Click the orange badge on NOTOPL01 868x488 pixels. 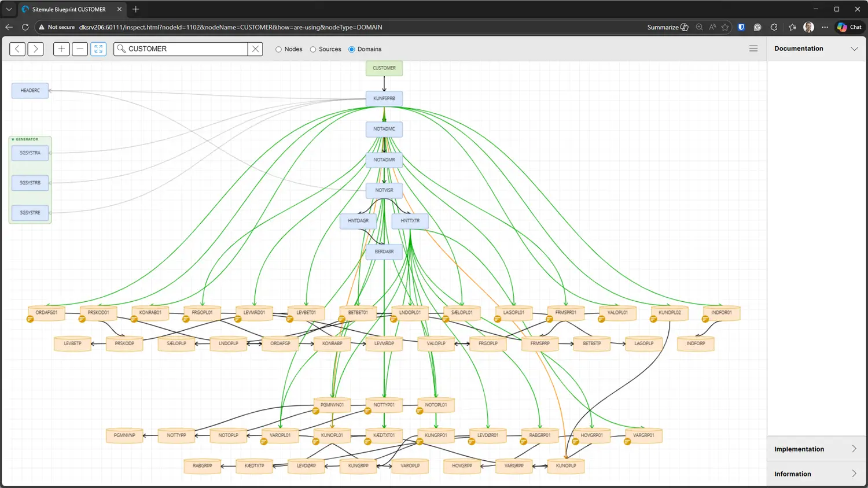click(420, 411)
